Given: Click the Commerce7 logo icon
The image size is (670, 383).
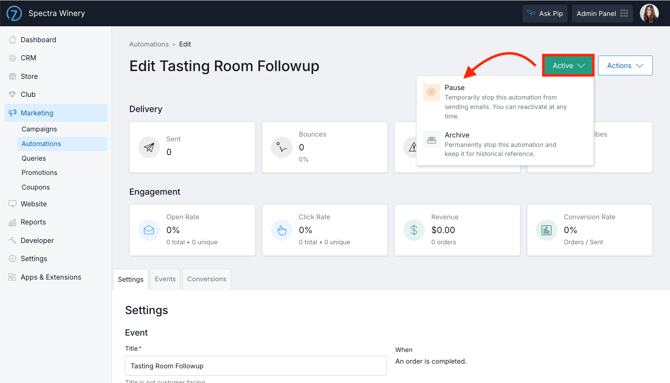Looking at the screenshot, I should point(14,13).
